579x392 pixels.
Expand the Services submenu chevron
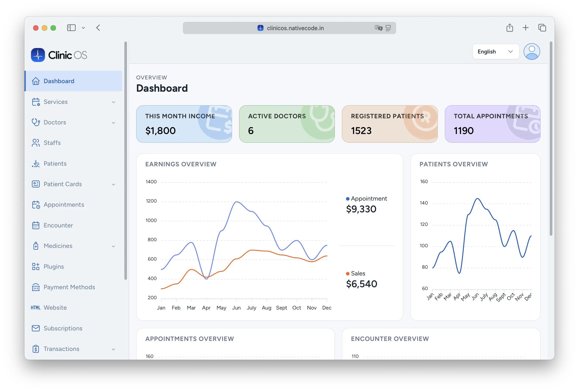coord(113,102)
